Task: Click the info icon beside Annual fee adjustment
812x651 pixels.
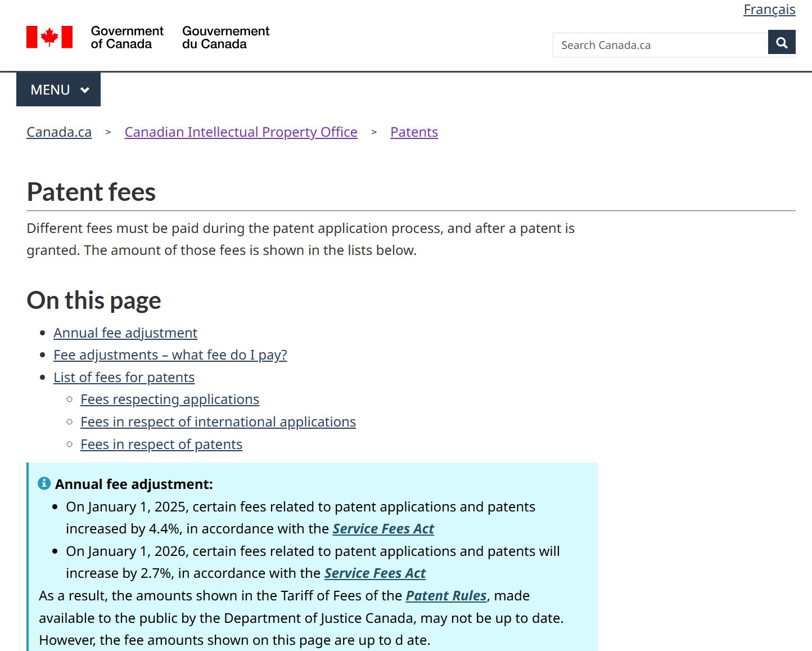Action: (44, 483)
